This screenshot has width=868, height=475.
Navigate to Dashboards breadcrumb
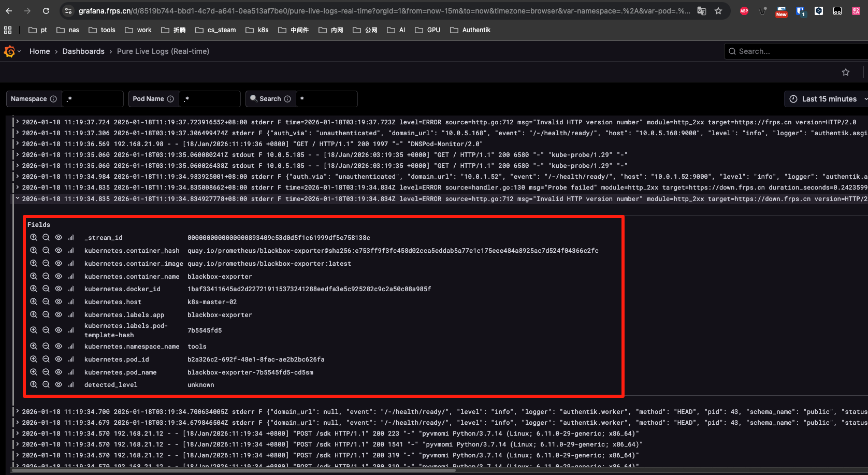pyautogui.click(x=83, y=51)
